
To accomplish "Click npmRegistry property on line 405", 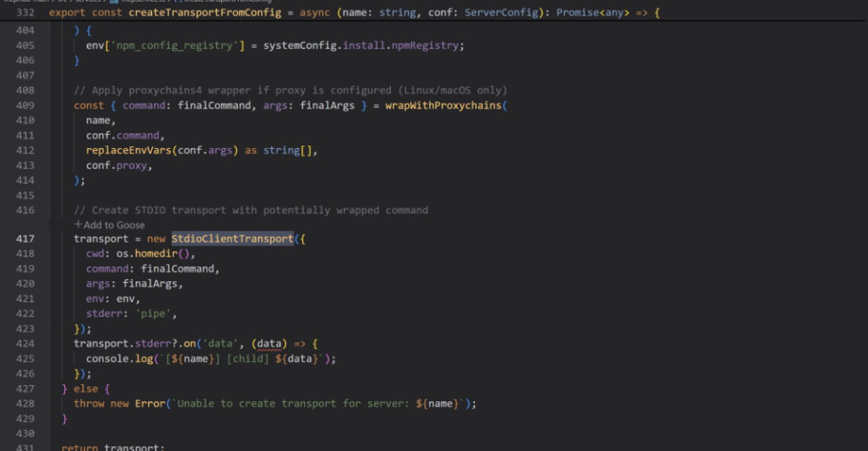I will pyautogui.click(x=425, y=46).
